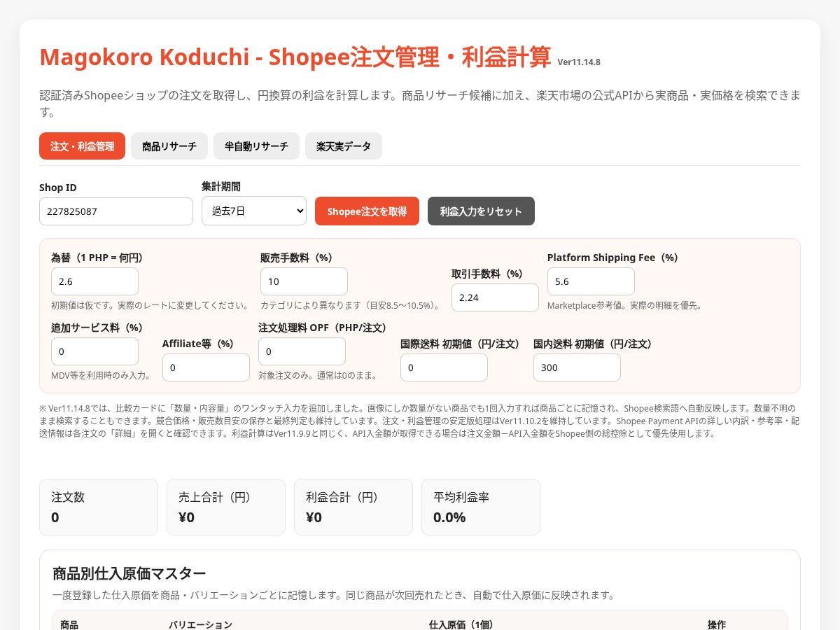This screenshot has width=840, height=630.
Task: Click the 注文数 summary card
Action: point(99,507)
